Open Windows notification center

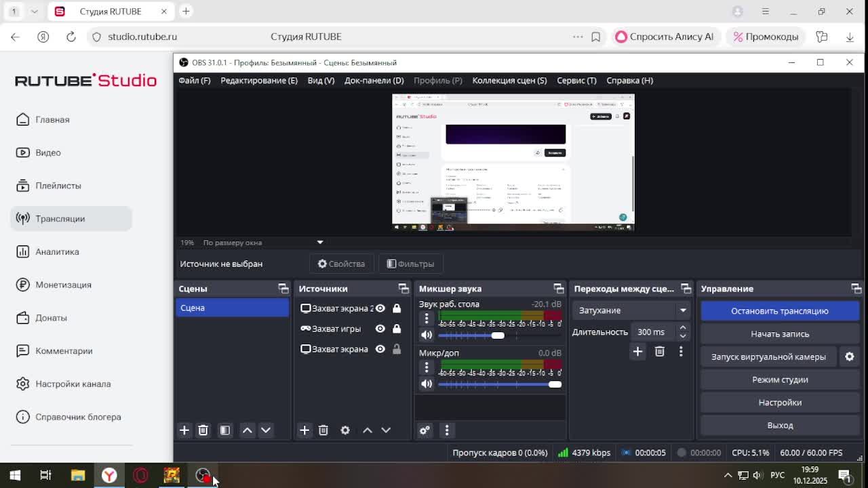point(845,475)
